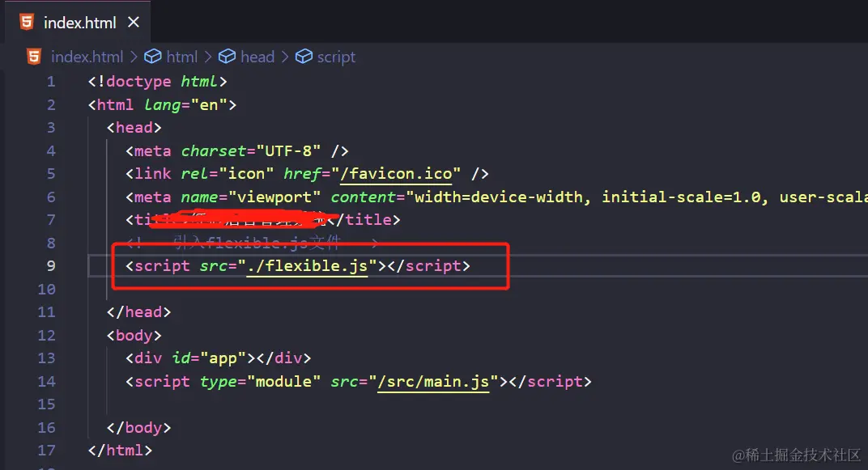
Task: Follow the /src/main.js path link
Action: point(433,382)
